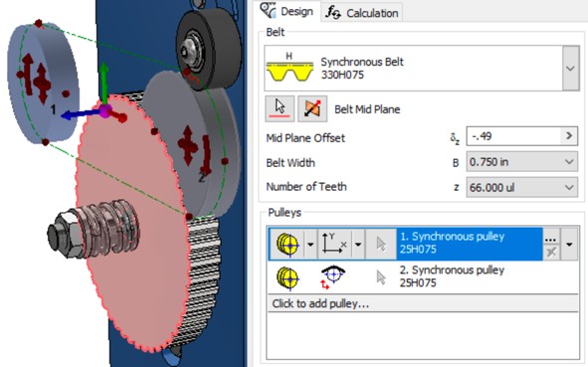This screenshot has height=367, width=588.
Task: Open pulley 1 properties ellipsis button
Action: pyautogui.click(x=550, y=238)
